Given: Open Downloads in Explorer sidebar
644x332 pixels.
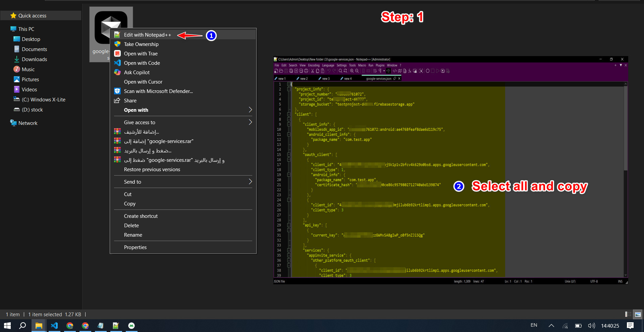Looking at the screenshot, I should 34,59.
